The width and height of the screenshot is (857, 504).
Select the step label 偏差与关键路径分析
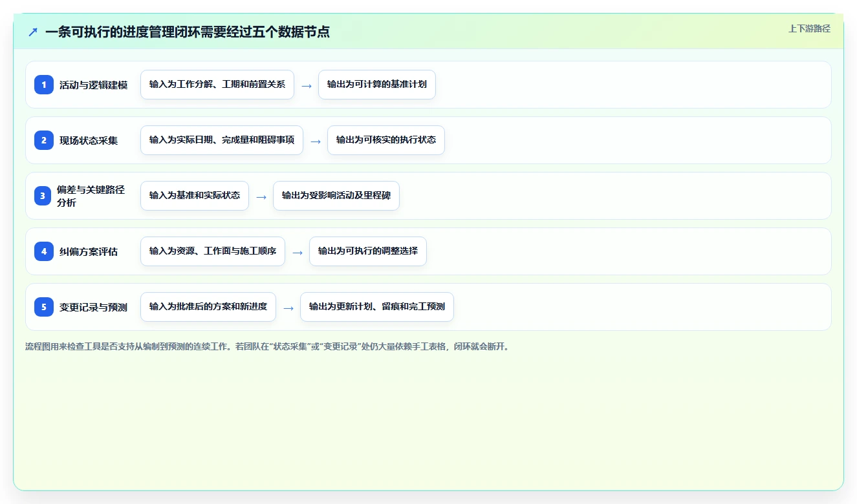coord(91,196)
